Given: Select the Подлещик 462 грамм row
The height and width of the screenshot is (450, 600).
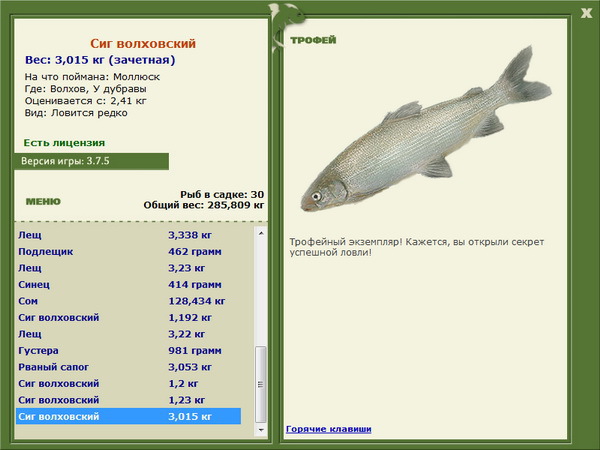Looking at the screenshot, I should [129, 251].
